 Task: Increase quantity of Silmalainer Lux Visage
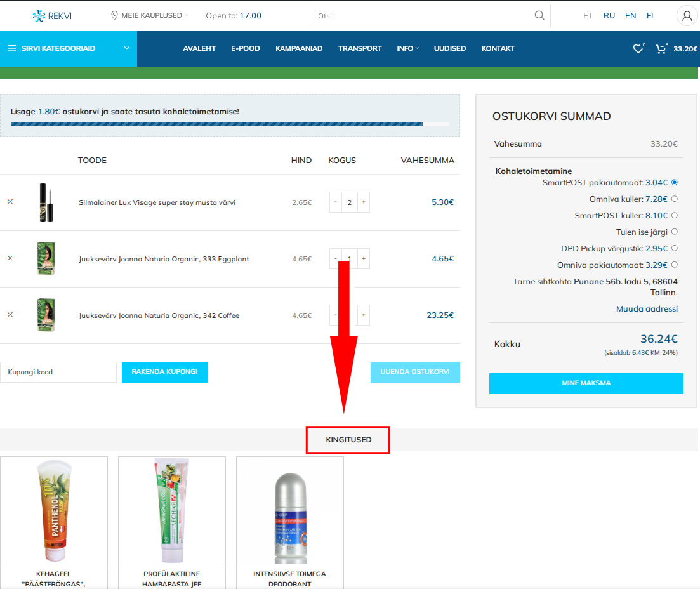tap(364, 202)
